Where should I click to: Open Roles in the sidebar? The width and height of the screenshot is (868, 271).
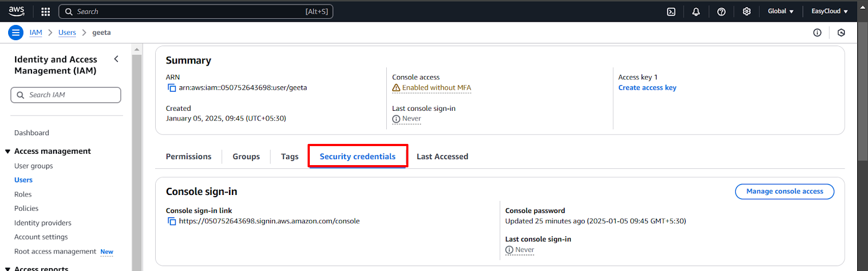pos(23,194)
